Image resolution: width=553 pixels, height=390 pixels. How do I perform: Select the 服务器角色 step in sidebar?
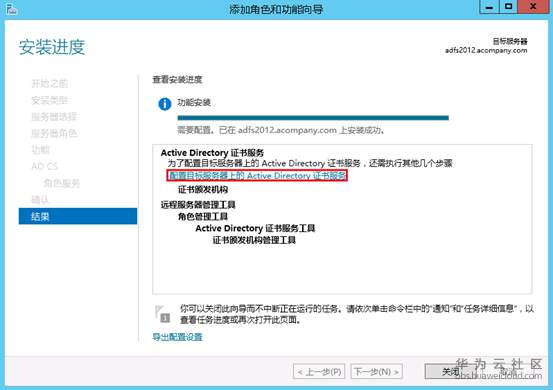tap(54, 133)
